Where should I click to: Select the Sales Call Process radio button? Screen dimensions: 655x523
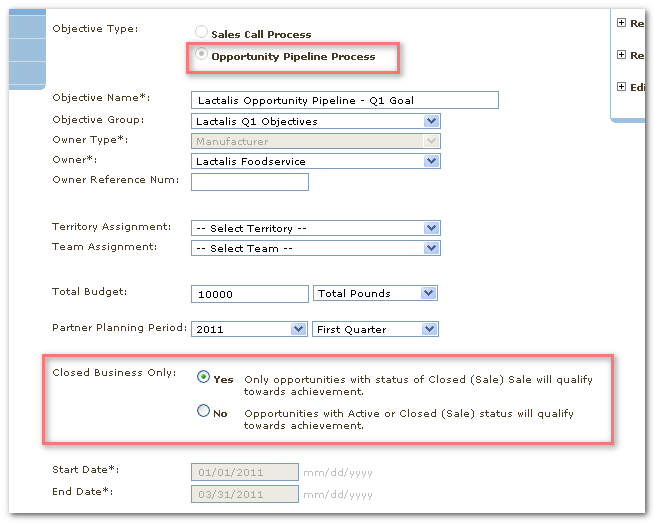(x=201, y=34)
